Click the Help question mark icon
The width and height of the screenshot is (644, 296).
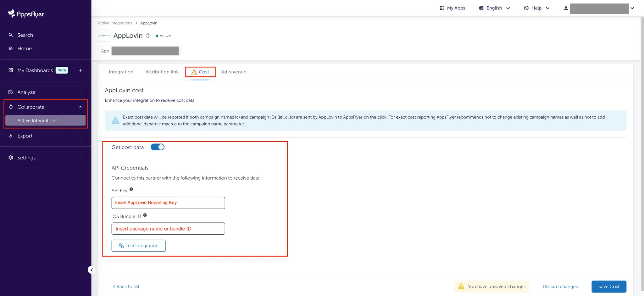(x=526, y=8)
